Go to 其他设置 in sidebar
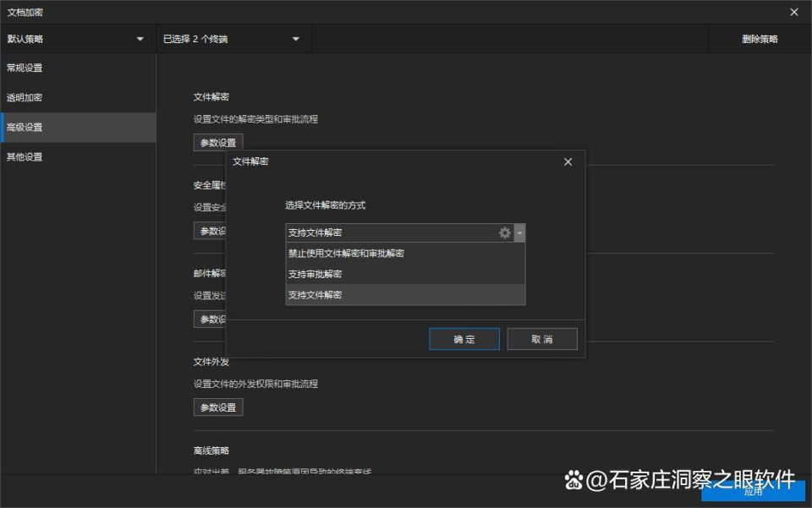Image resolution: width=812 pixels, height=508 pixels. (78, 156)
